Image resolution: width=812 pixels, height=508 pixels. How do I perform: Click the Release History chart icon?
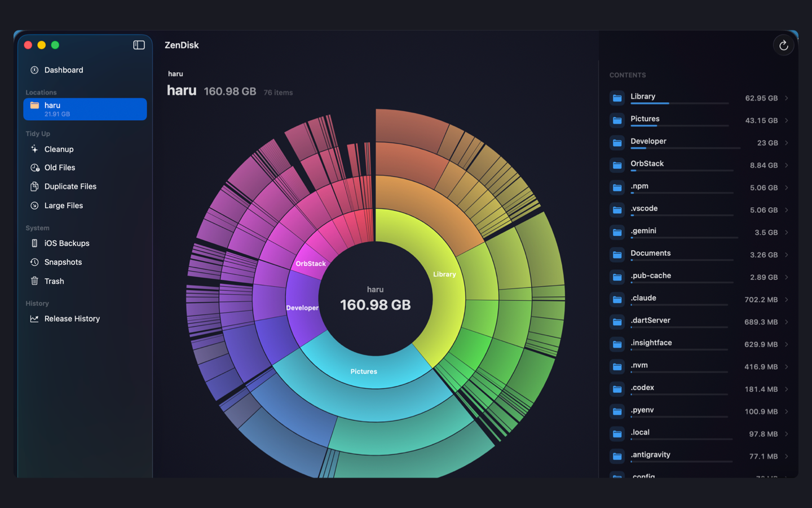(x=34, y=319)
